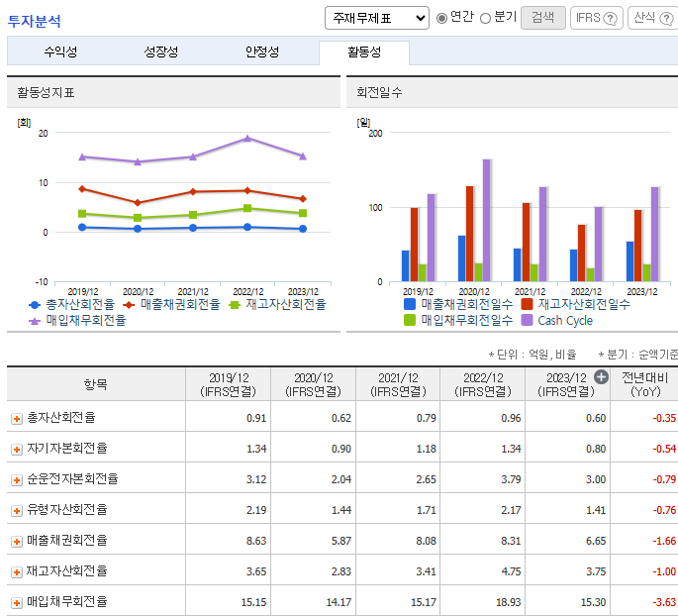Click 매입채무회전율 2022/12 value 18.93
Image resolution: width=678 pixels, height=616 pixels.
click(x=508, y=602)
